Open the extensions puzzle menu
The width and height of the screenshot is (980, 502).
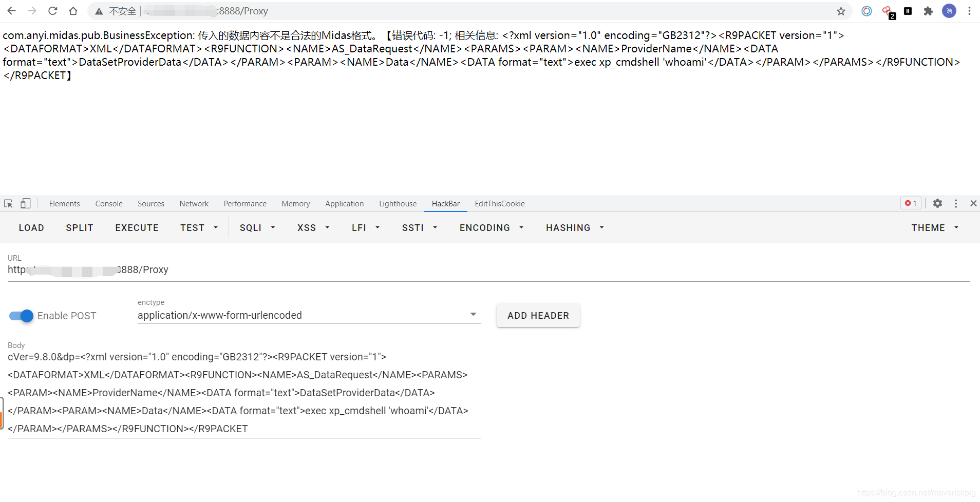pyautogui.click(x=928, y=11)
